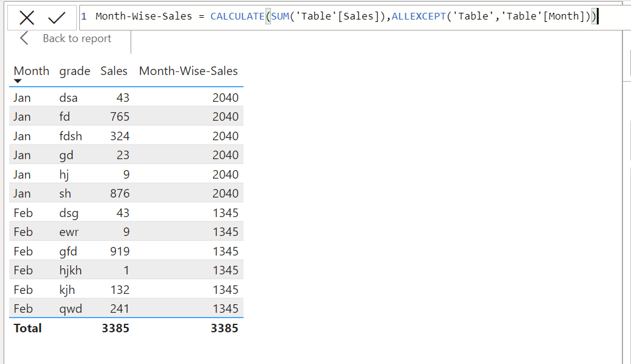The height and width of the screenshot is (364, 631).
Task: Click the 'fdsh' grade cell
Action: 70,136
